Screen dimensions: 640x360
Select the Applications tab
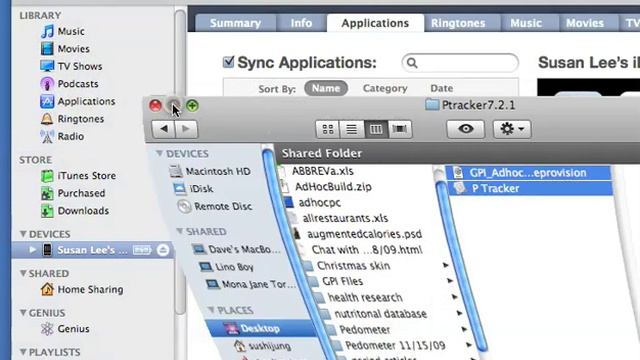[375, 23]
